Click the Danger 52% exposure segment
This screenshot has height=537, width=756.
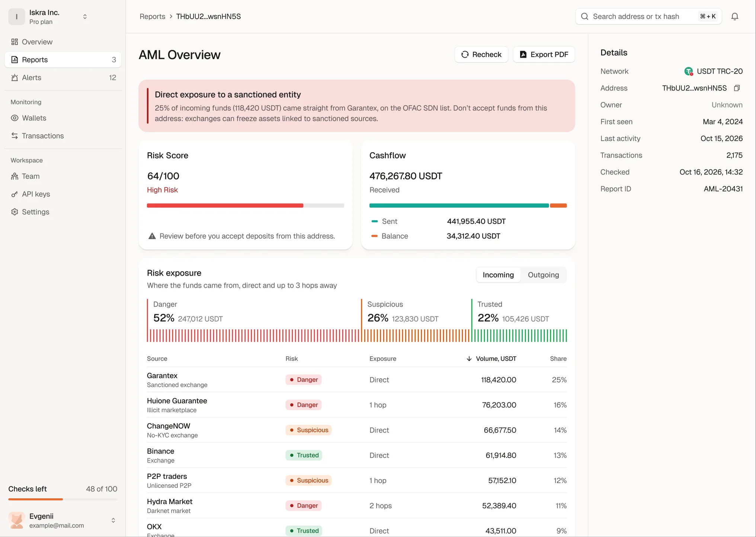pyautogui.click(x=253, y=320)
